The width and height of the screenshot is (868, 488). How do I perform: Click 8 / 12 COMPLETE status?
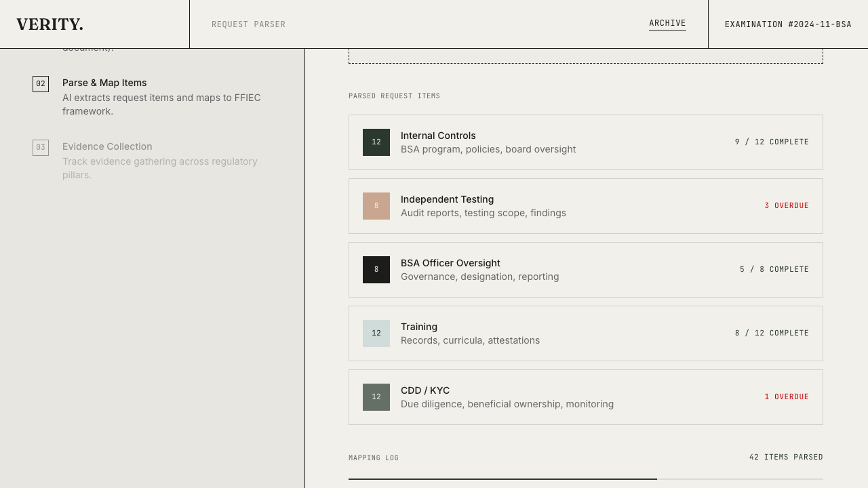coord(772,333)
